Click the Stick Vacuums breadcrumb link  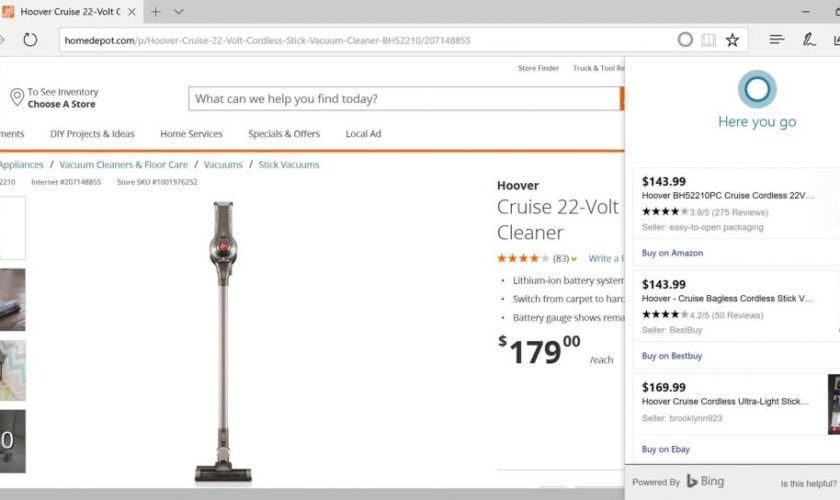click(289, 165)
